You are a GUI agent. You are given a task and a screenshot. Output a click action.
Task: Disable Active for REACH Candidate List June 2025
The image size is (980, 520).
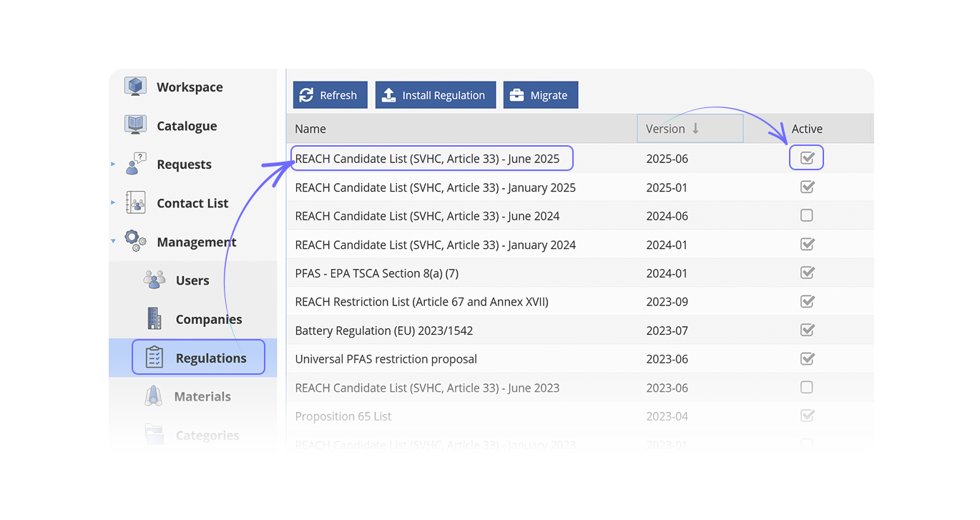(807, 158)
